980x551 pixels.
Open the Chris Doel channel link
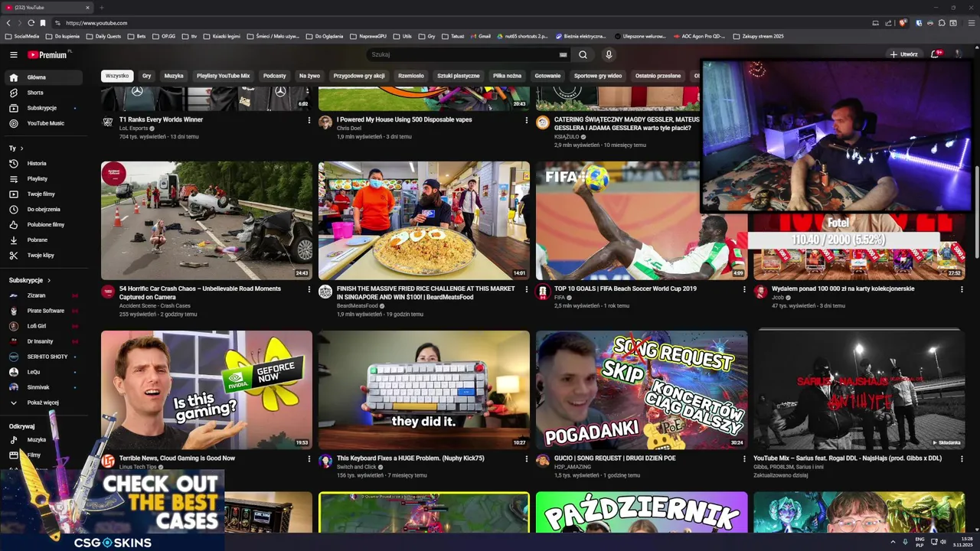pyautogui.click(x=348, y=129)
